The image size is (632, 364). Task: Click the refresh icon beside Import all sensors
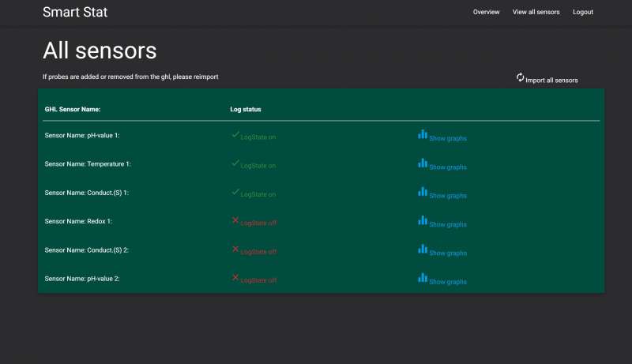click(x=520, y=77)
